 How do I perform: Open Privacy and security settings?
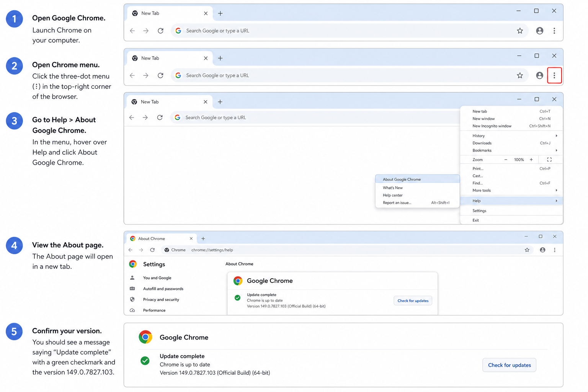coord(161,299)
